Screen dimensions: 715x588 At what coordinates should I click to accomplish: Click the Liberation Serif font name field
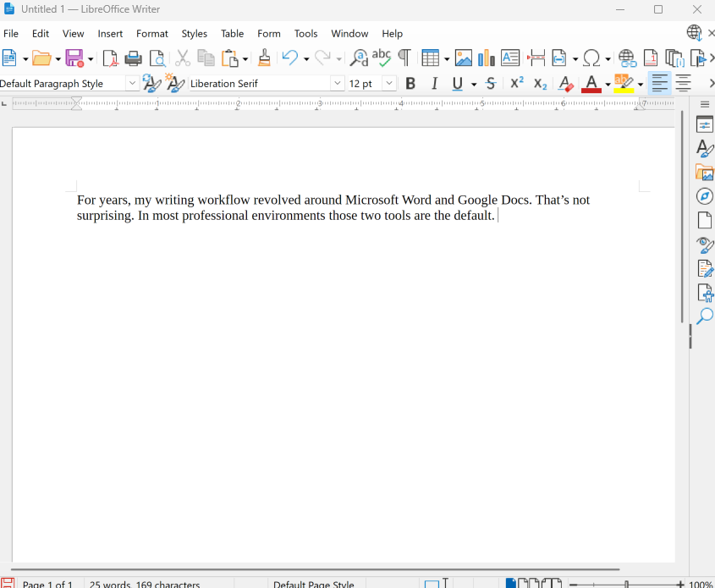(x=260, y=84)
